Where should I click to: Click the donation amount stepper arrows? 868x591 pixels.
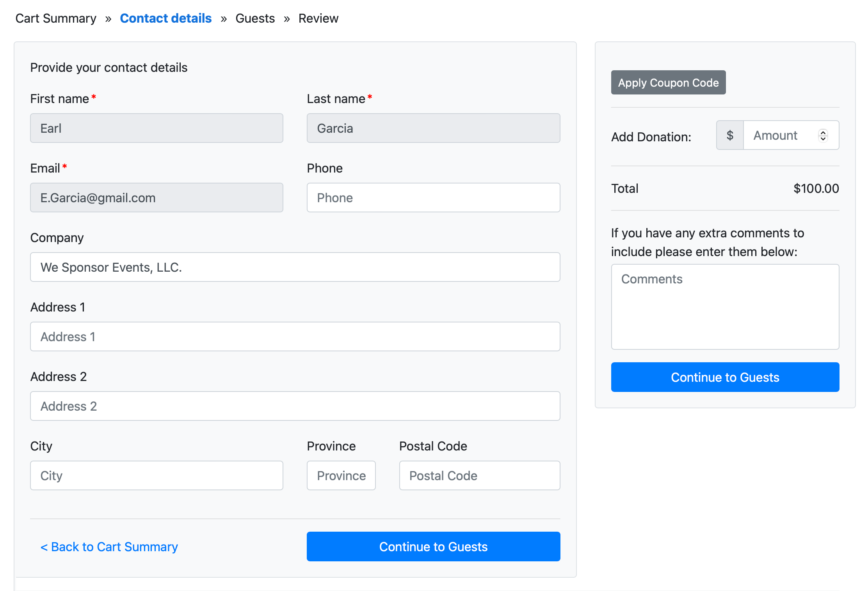click(x=823, y=135)
